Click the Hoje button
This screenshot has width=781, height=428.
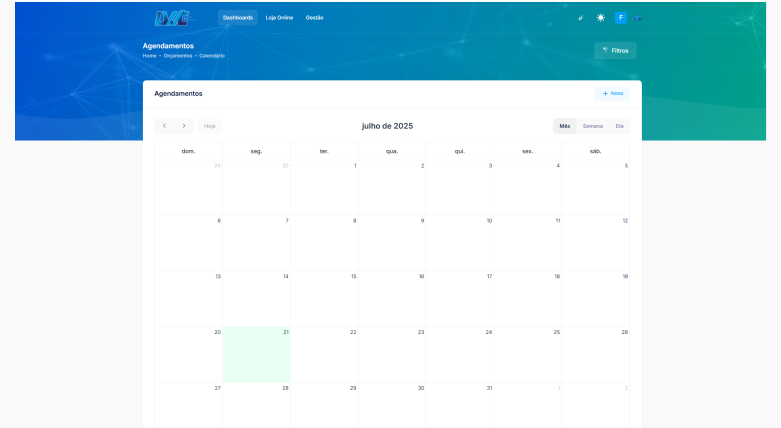point(209,126)
